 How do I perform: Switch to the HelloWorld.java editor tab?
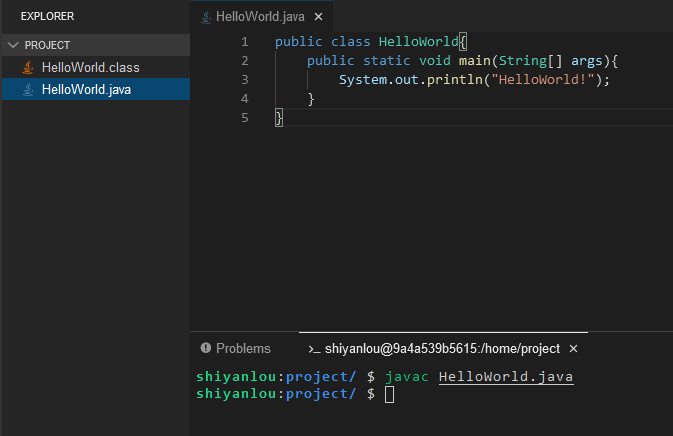[260, 17]
